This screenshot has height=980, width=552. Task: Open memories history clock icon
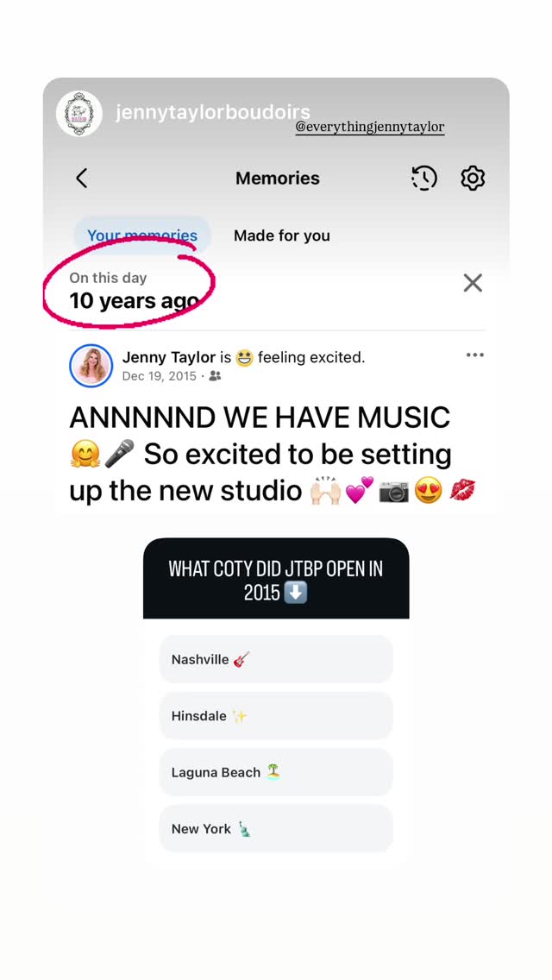point(423,178)
